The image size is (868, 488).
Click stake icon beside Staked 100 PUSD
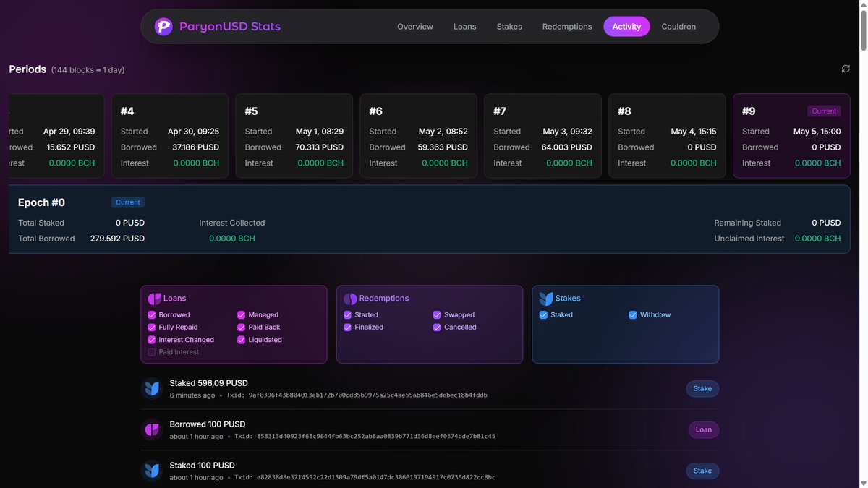tap(152, 471)
